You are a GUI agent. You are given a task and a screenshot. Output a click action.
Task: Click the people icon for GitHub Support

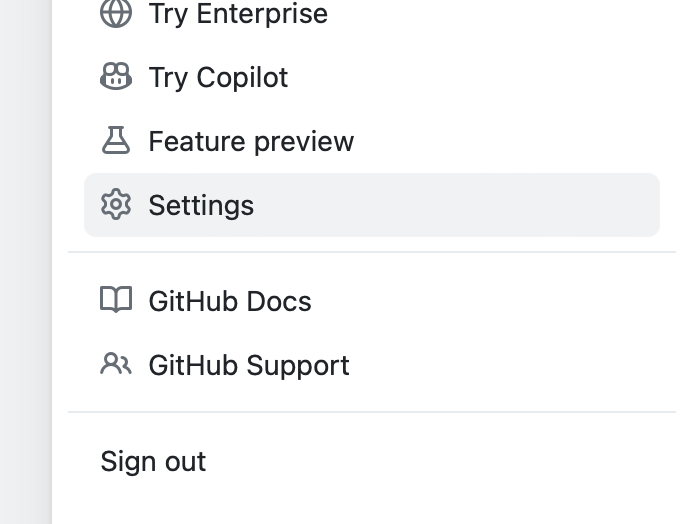(116, 364)
